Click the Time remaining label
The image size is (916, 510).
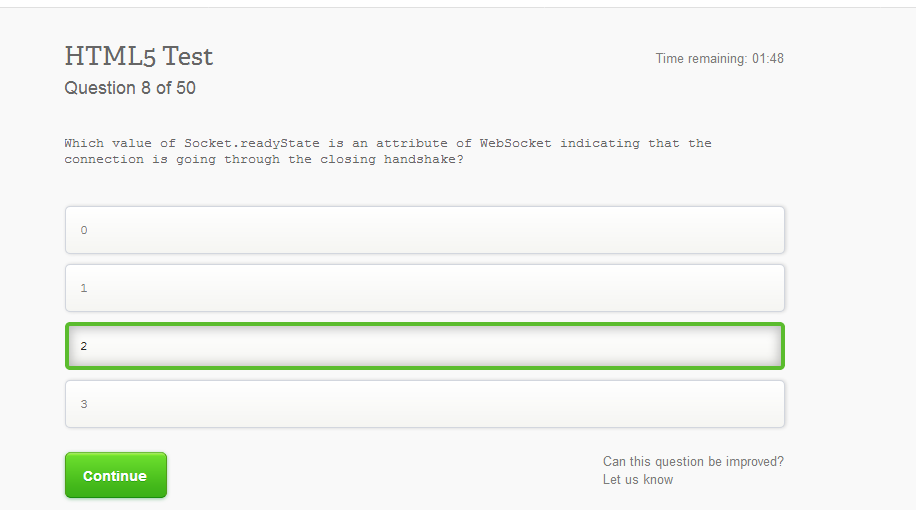pos(701,59)
